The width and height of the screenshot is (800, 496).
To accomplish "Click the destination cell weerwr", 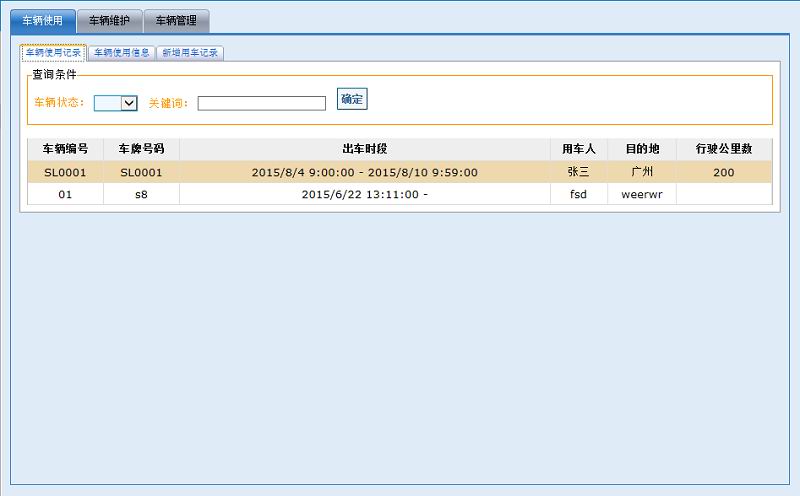I will (x=642, y=194).
